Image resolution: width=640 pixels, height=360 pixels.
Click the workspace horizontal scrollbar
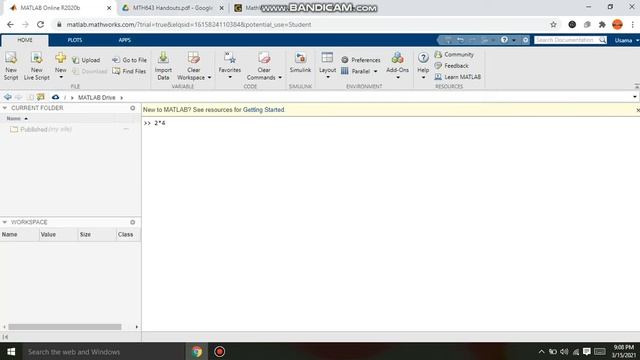pos(65,327)
